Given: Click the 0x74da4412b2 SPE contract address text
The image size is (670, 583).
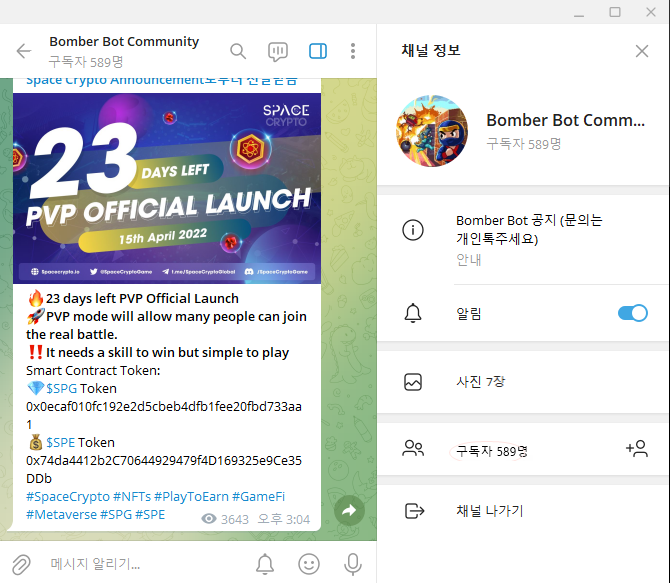Looking at the screenshot, I should coord(164,469).
